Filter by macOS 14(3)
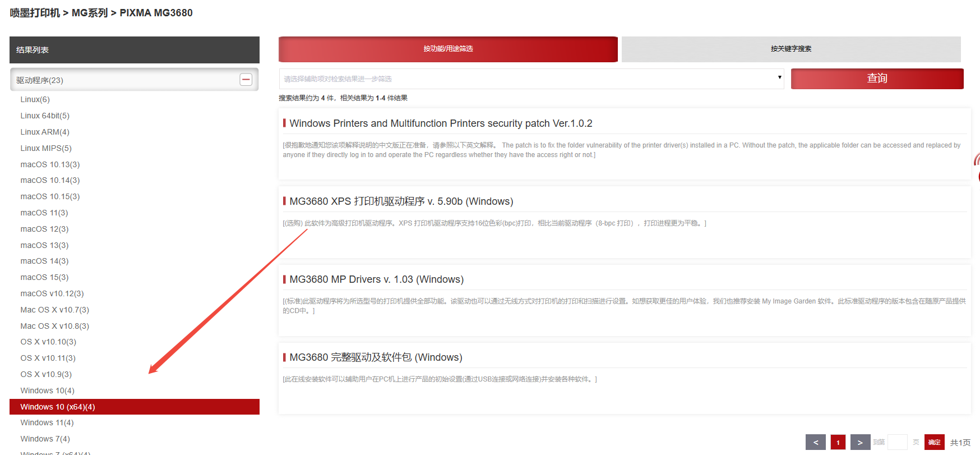 tap(44, 261)
